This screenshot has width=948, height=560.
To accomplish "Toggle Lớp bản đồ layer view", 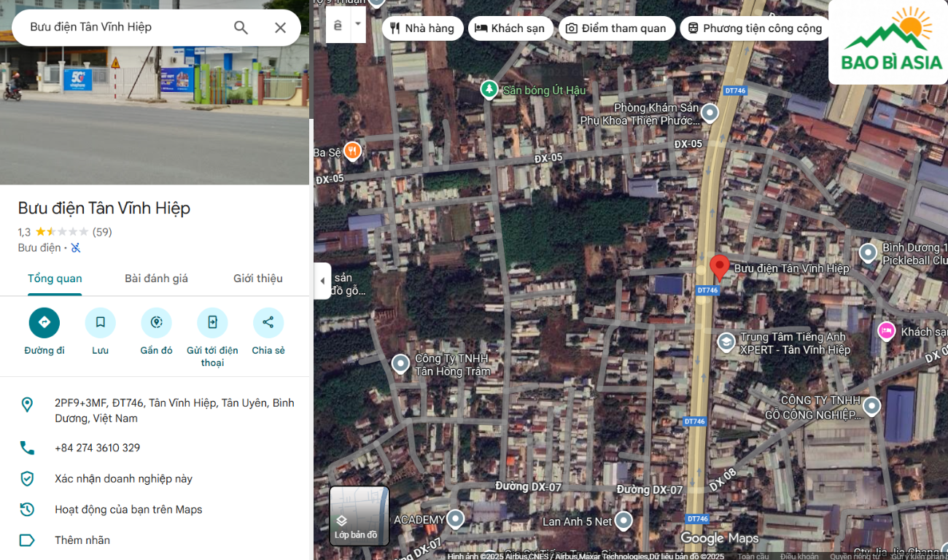I will point(359,516).
